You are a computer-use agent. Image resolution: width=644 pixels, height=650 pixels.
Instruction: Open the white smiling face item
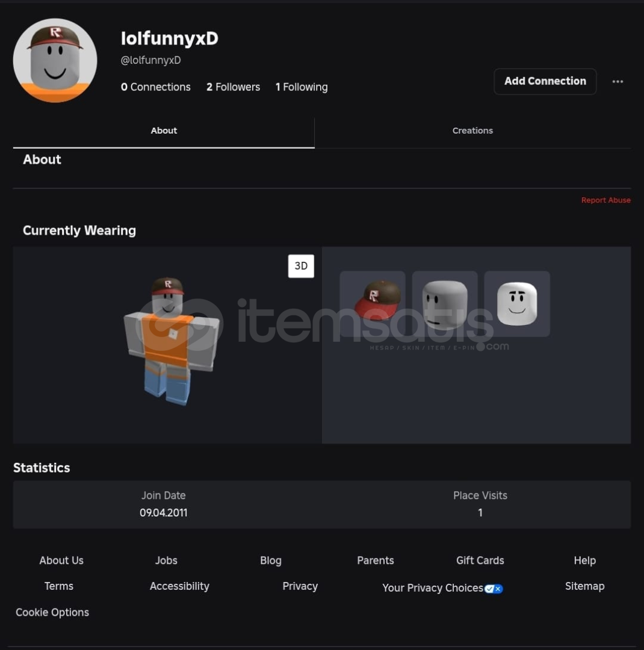pos(516,303)
